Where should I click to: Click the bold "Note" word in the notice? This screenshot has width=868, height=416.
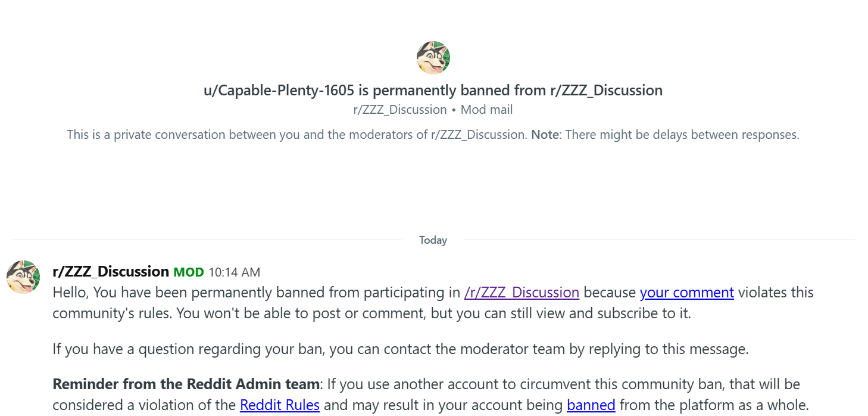[x=544, y=135]
